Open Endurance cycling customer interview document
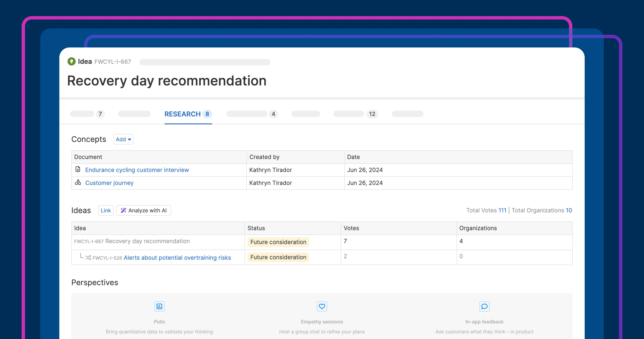644x339 pixels. (x=137, y=170)
